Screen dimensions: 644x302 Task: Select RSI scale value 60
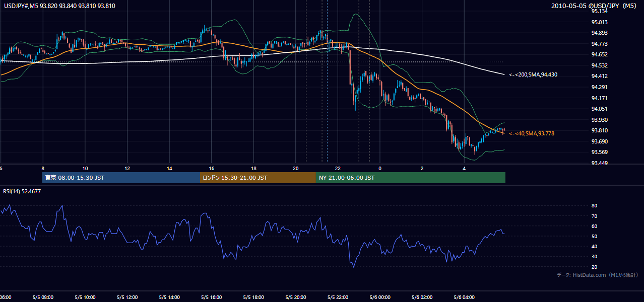[x=595, y=226]
